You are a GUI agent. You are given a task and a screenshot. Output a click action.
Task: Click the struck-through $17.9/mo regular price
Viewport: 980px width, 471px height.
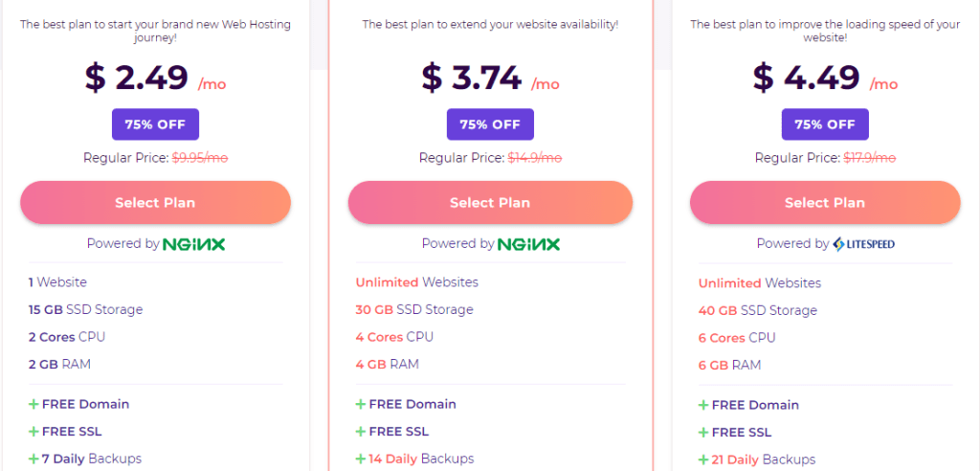pyautogui.click(x=869, y=158)
